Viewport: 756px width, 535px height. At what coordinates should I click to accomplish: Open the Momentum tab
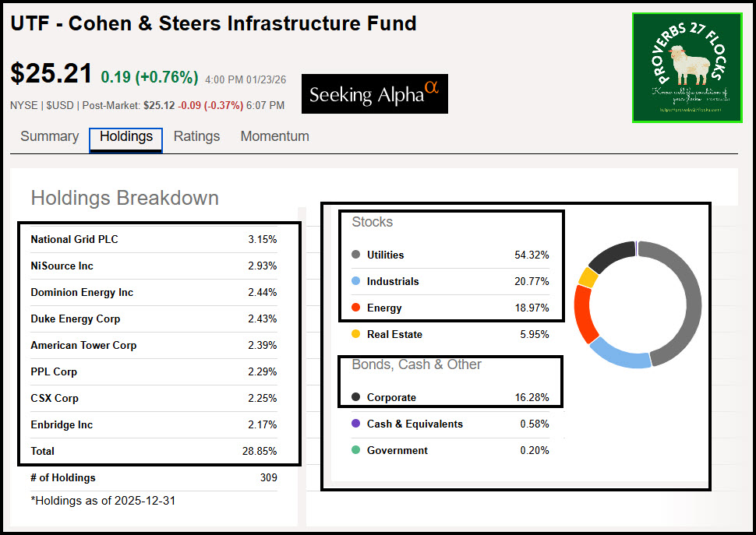coord(274,136)
